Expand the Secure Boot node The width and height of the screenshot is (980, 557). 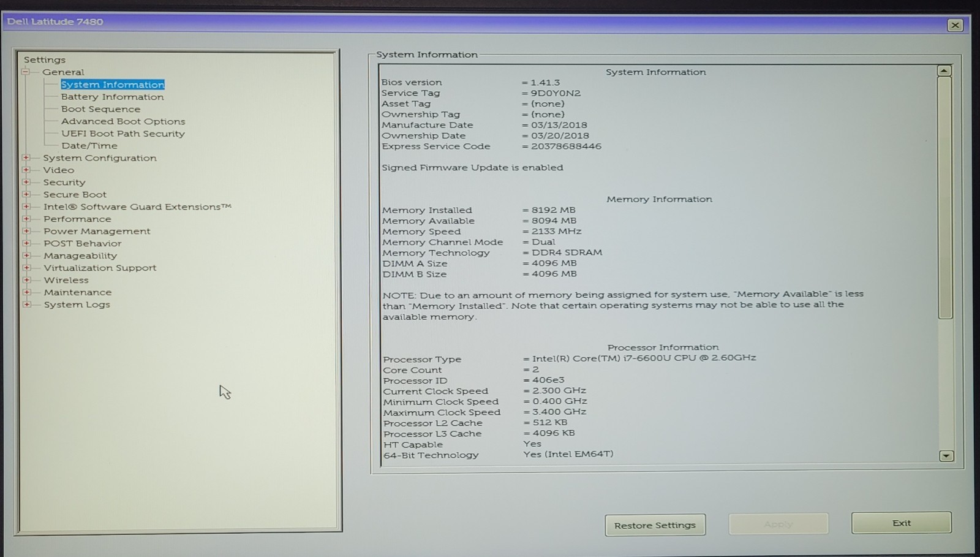pyautogui.click(x=26, y=195)
